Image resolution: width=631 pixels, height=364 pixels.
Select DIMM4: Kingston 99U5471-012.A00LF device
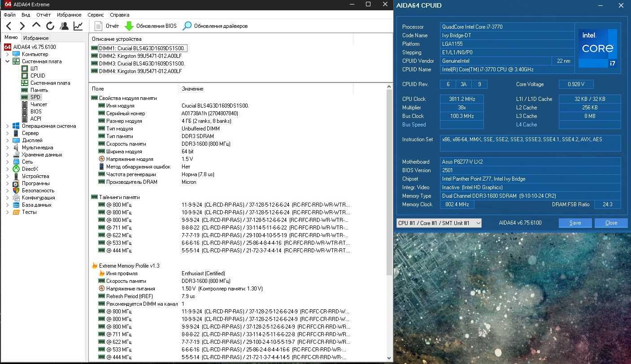tap(137, 71)
